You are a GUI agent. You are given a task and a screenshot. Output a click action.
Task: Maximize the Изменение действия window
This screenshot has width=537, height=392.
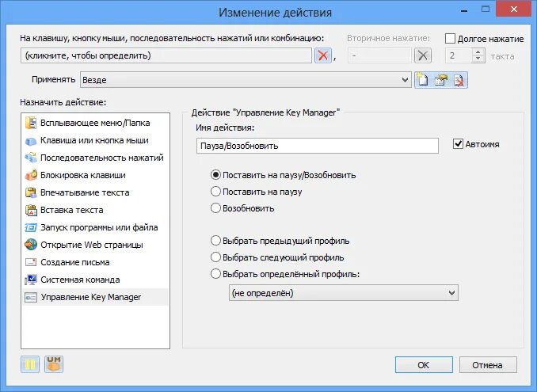click(486, 10)
